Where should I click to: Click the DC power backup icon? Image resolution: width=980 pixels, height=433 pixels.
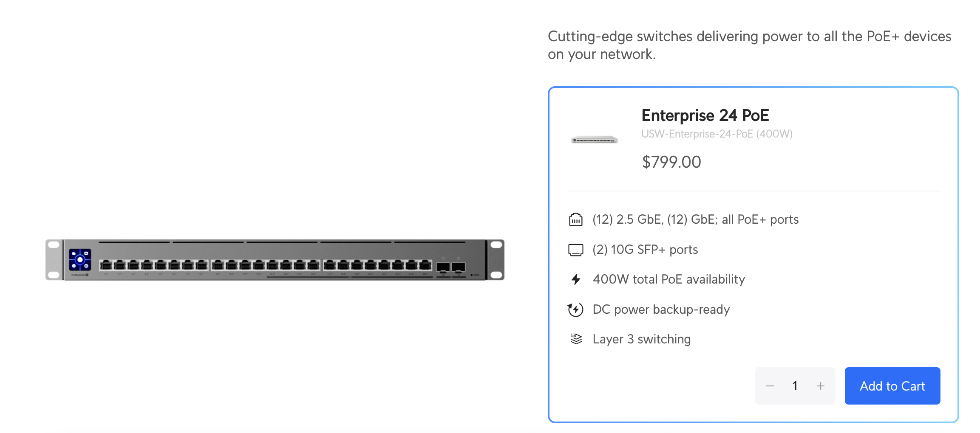coord(575,309)
